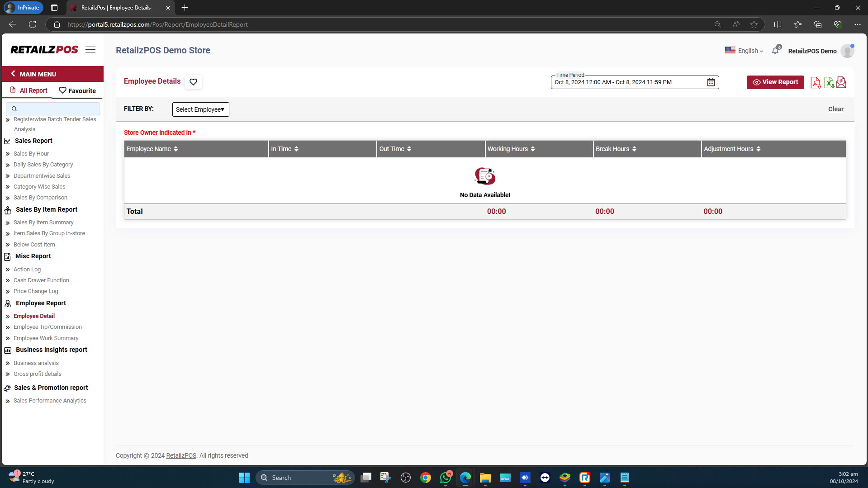Click the Clear filter link
868x488 pixels.
point(835,109)
